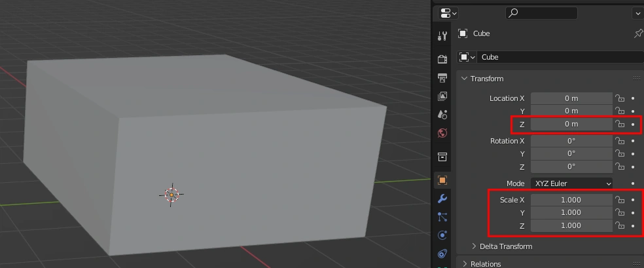Animate rotation Mode property dot
The image size is (644, 268).
(633, 183)
